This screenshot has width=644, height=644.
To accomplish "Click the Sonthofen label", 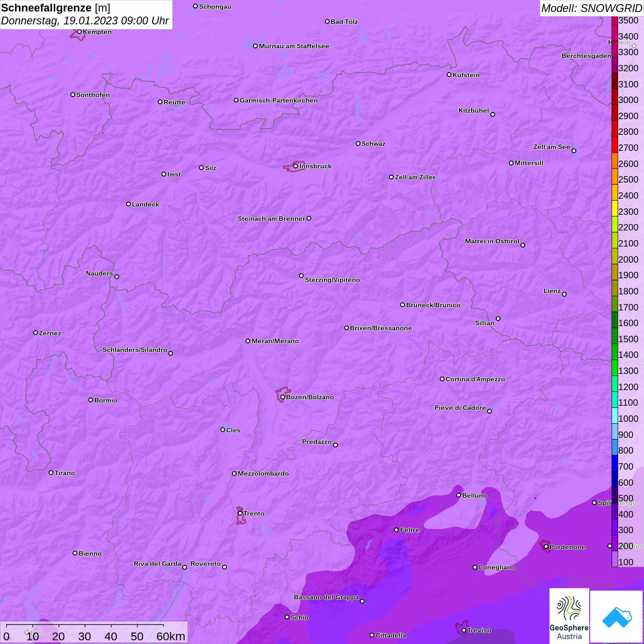I will point(93,95).
